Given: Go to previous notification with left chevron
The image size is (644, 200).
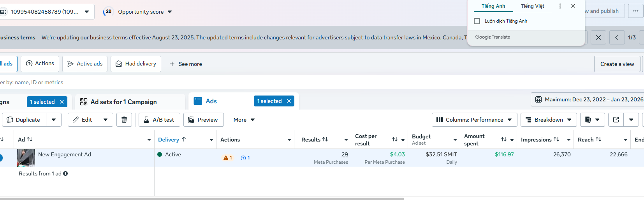Looking at the screenshot, I should [x=617, y=37].
